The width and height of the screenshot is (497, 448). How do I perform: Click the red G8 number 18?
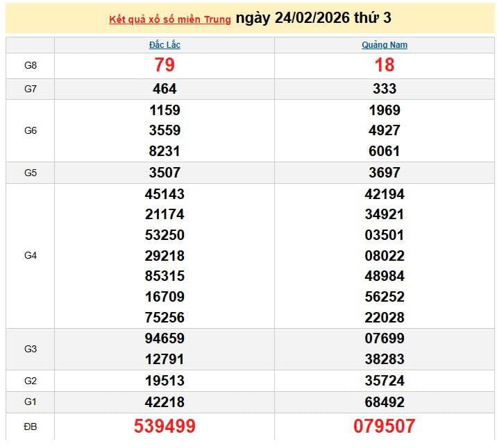point(384,65)
